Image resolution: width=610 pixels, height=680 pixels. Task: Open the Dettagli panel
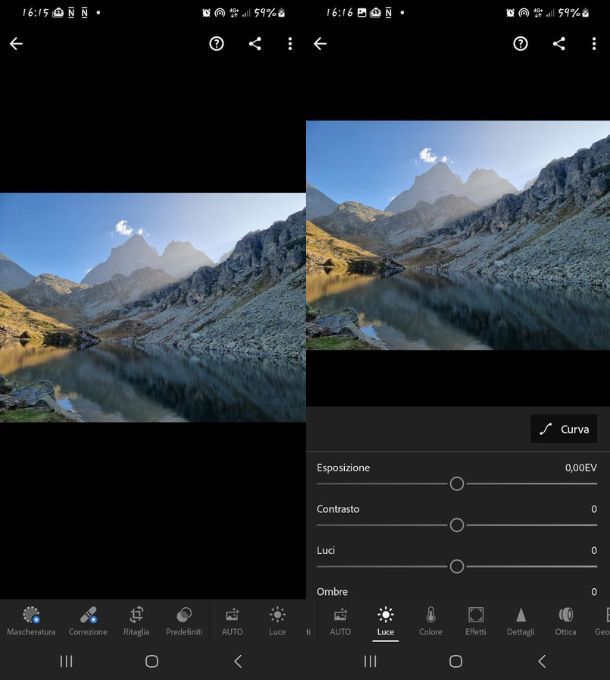(x=521, y=619)
